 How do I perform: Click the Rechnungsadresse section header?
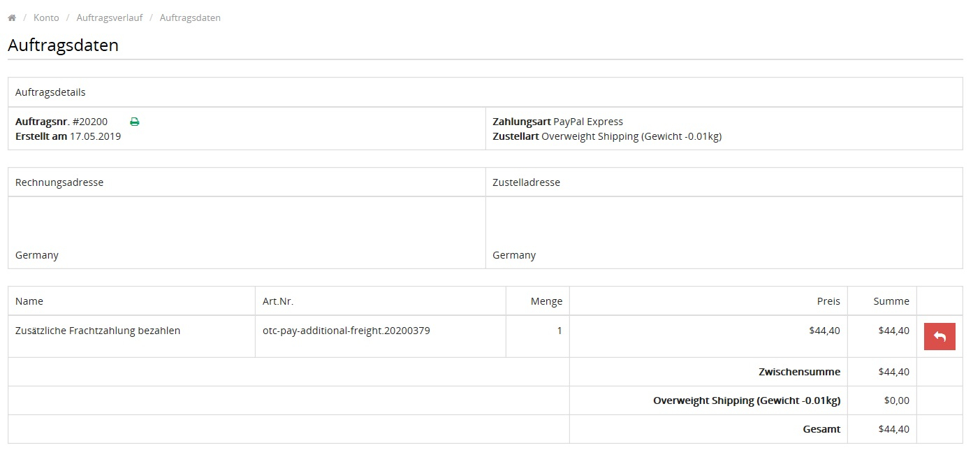point(59,182)
